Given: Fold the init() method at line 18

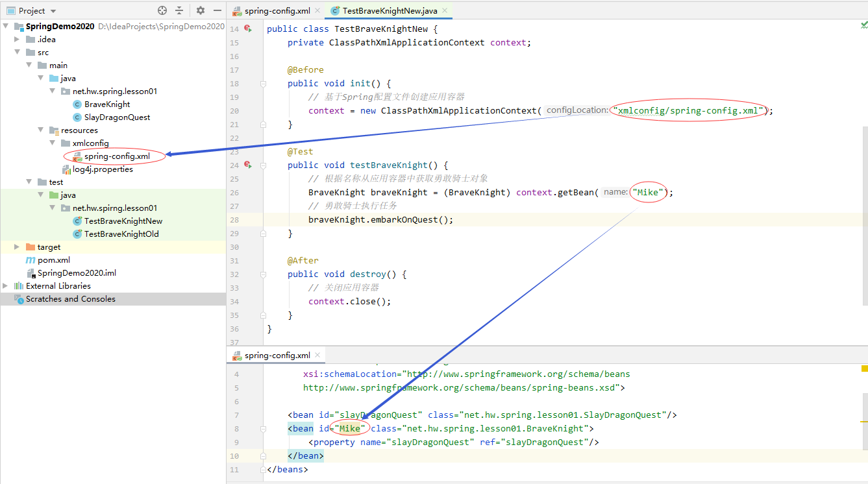Looking at the screenshot, I should pyautogui.click(x=263, y=84).
